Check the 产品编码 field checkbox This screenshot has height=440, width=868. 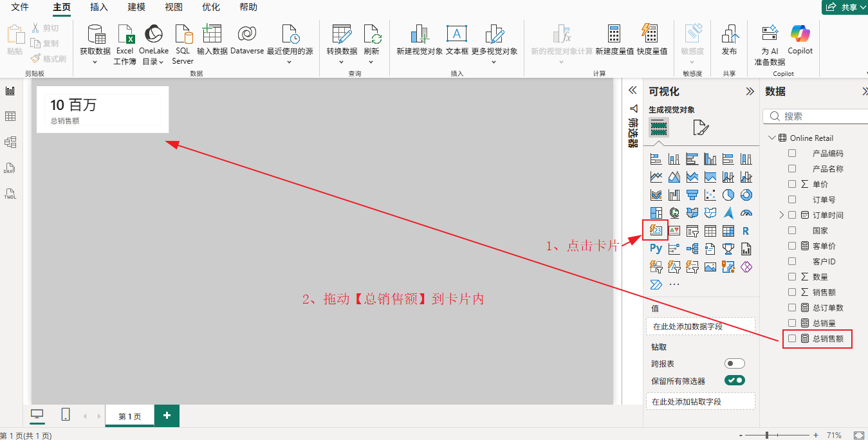click(x=792, y=153)
